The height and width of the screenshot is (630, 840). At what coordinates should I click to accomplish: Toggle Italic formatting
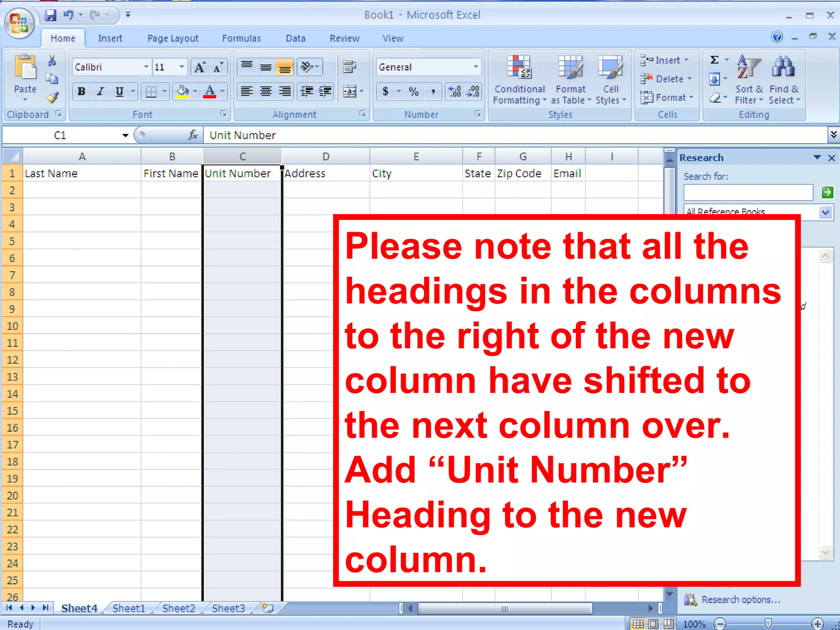(x=100, y=91)
